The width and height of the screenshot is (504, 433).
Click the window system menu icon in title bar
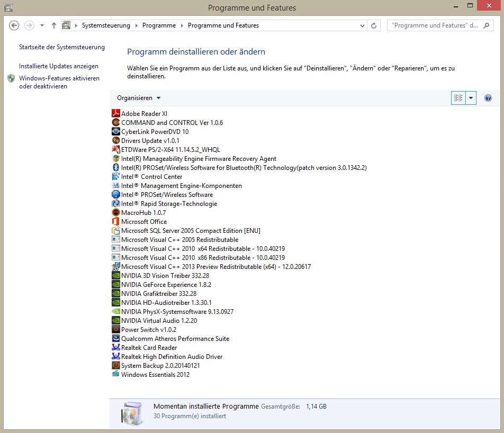(8, 7)
